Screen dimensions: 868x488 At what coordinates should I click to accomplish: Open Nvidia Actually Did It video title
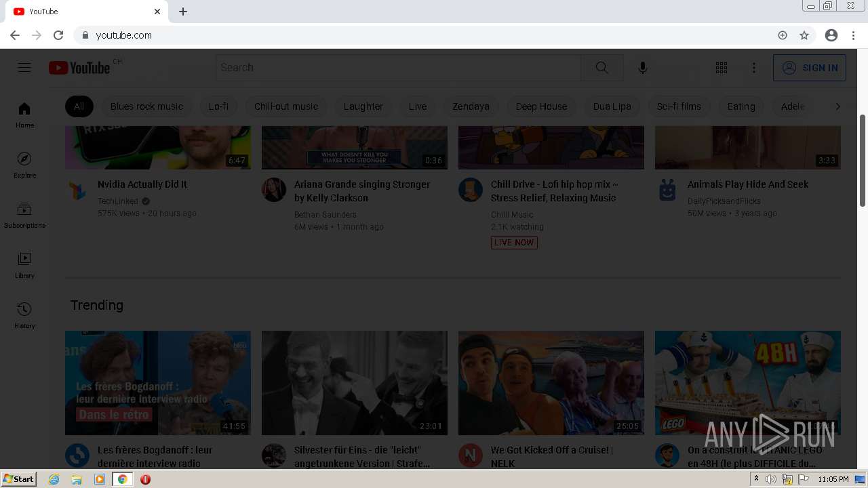pyautogui.click(x=142, y=184)
